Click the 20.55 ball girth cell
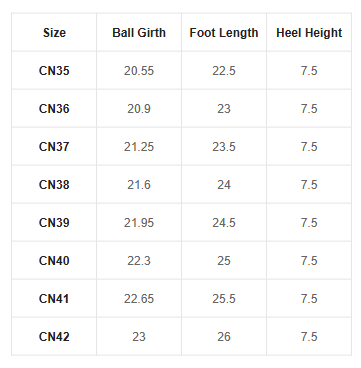This screenshot has width=361, height=368. tap(139, 71)
